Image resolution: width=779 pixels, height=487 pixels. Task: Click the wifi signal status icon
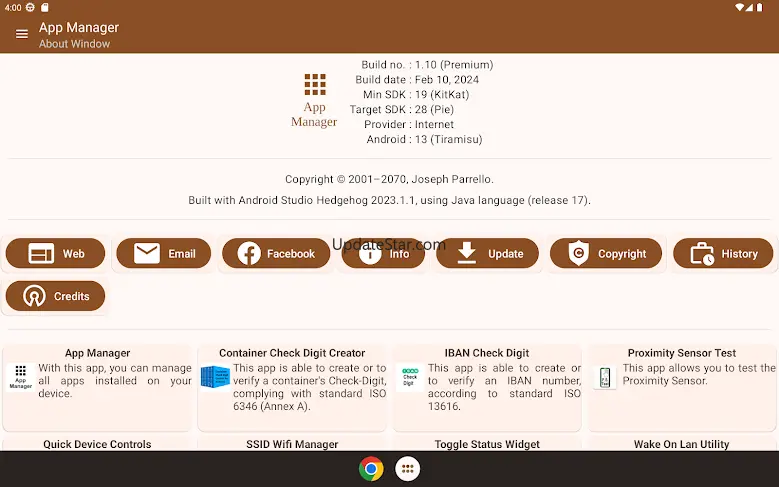point(740,7)
